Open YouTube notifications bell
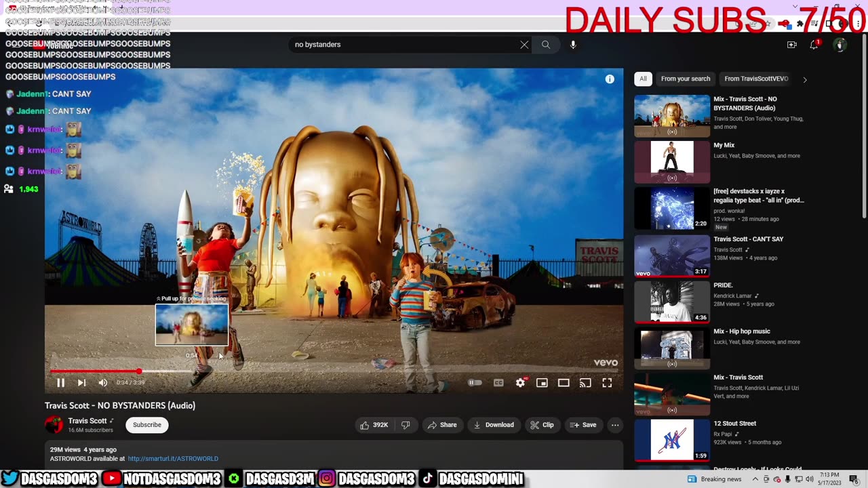This screenshot has height=488, width=868. (x=814, y=45)
